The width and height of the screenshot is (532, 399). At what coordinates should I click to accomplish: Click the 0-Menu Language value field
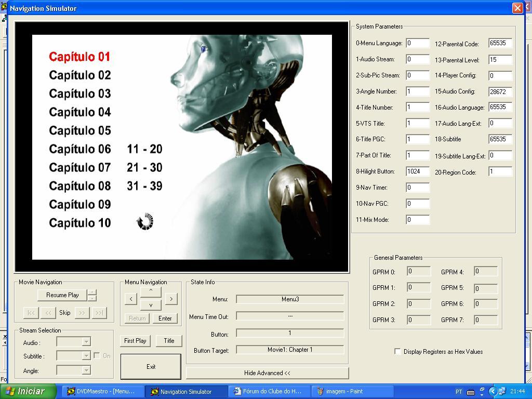coord(418,43)
